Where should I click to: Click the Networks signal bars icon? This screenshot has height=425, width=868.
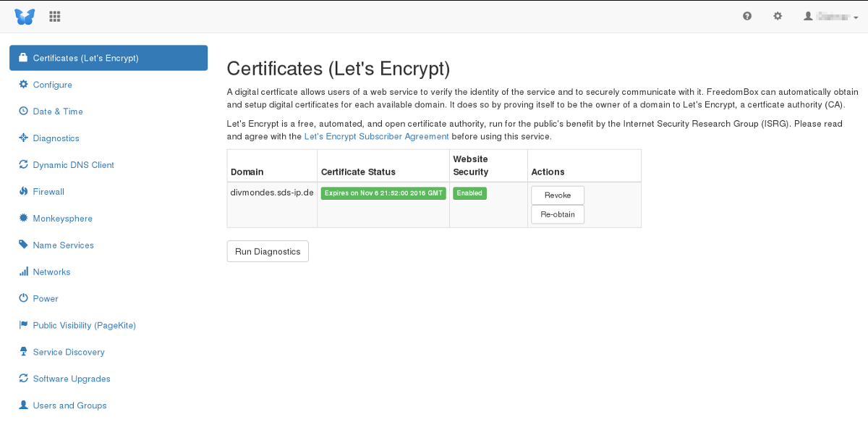tap(24, 272)
